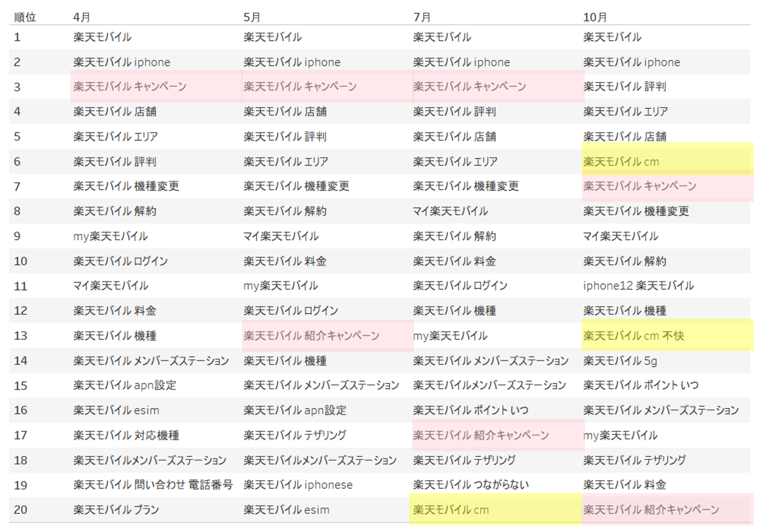
Task: Select 楽天モバイル キャンペーン in 4月 column
Action: [x=130, y=87]
